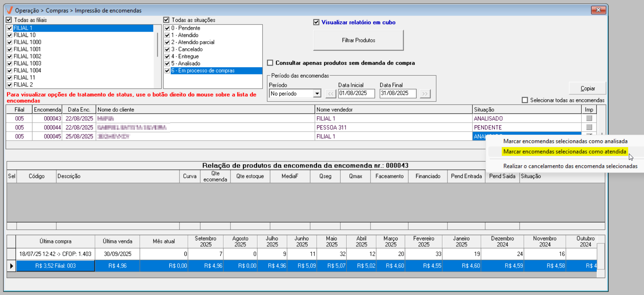This screenshot has width=644, height=295.
Task: Click the app logo icon in title bar
Action: tap(9, 10)
